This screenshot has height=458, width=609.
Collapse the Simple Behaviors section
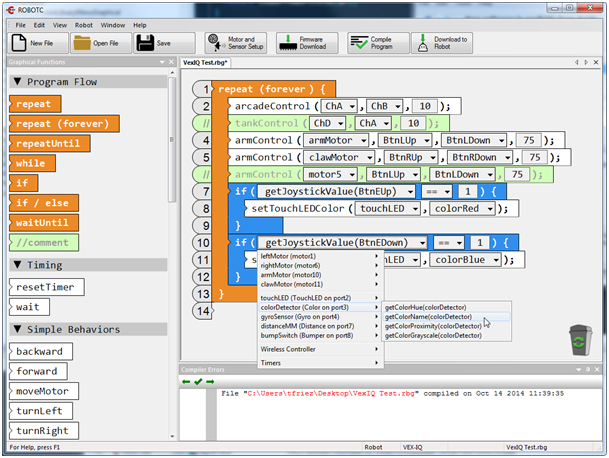point(17,329)
